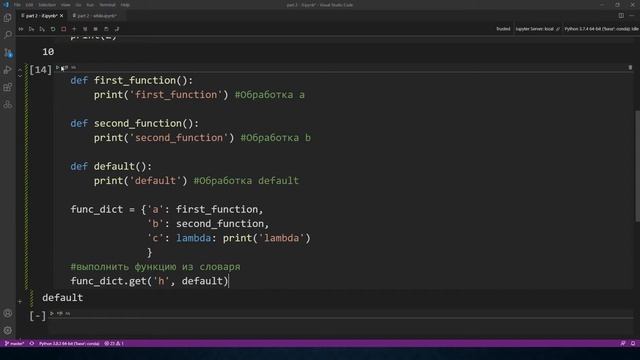
Task: Open errors and warnings count in status bar
Action: click(114, 344)
